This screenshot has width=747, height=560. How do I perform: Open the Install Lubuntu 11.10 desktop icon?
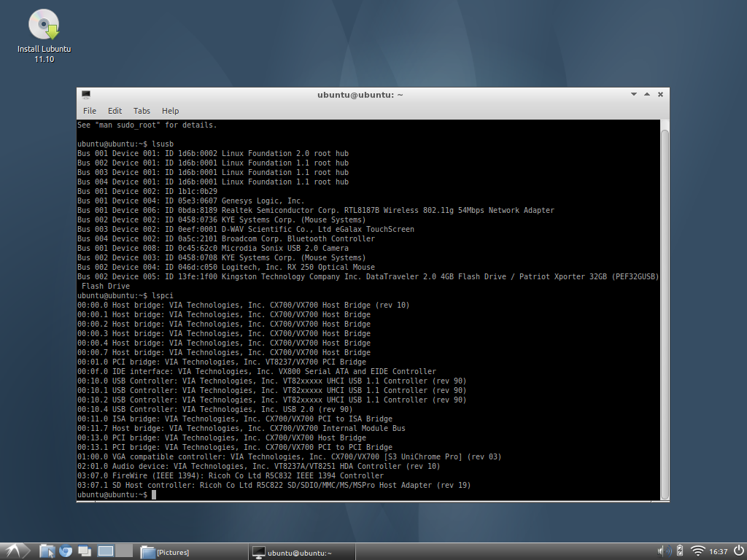coord(44,36)
